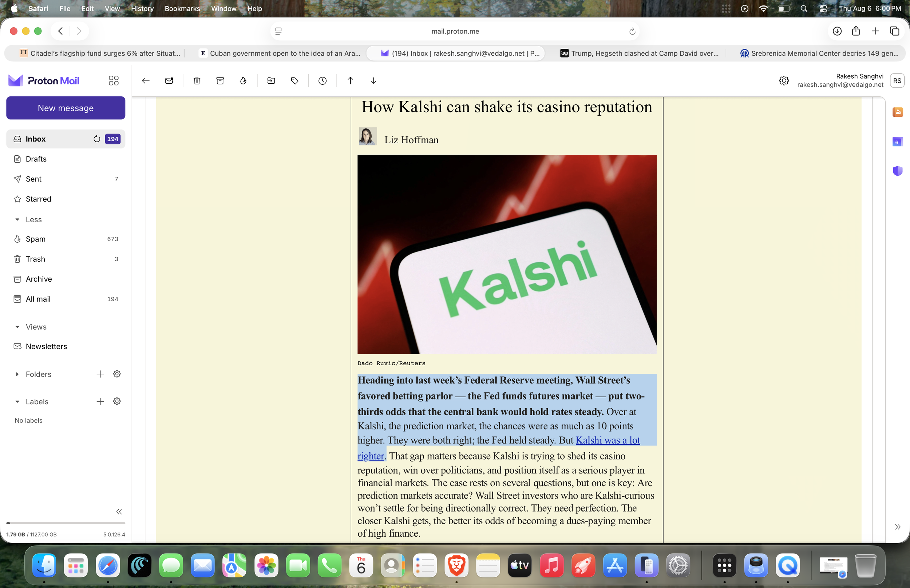
Task: Open the Trash folder
Action: click(66, 259)
